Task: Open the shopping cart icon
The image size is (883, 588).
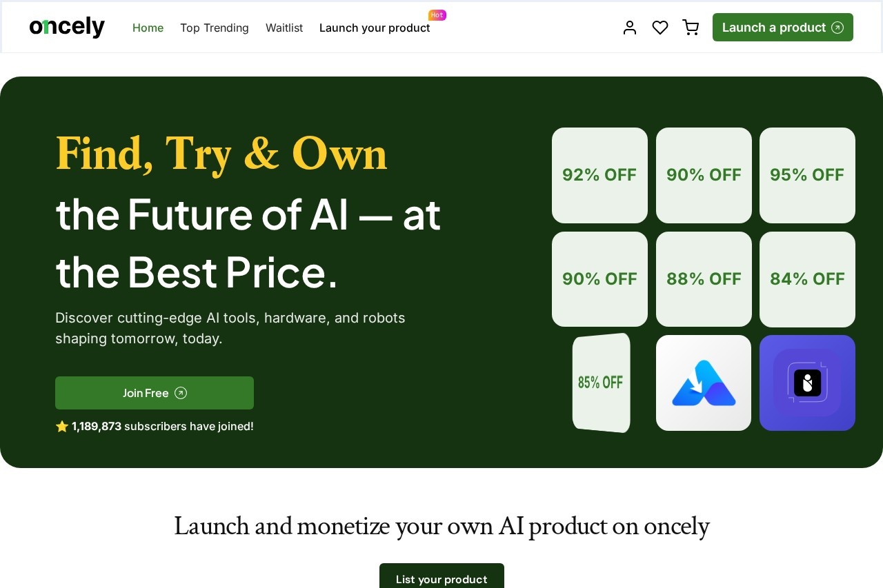Action: click(691, 28)
